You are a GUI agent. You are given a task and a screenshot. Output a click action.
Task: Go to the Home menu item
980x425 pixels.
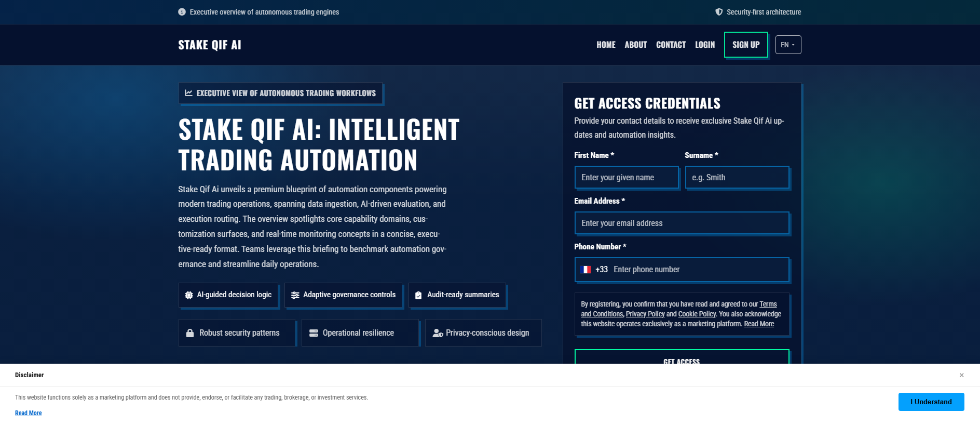click(606, 45)
